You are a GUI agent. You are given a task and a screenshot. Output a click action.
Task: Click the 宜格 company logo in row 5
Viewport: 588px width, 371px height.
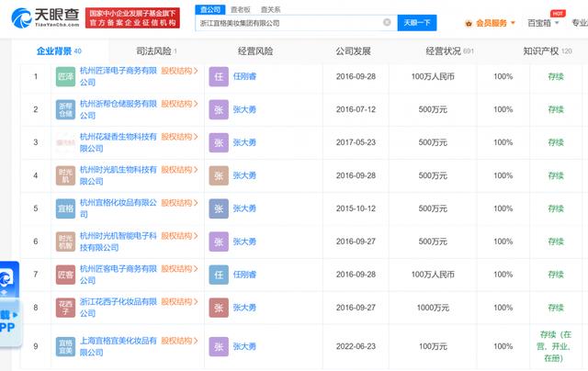pyautogui.click(x=66, y=208)
